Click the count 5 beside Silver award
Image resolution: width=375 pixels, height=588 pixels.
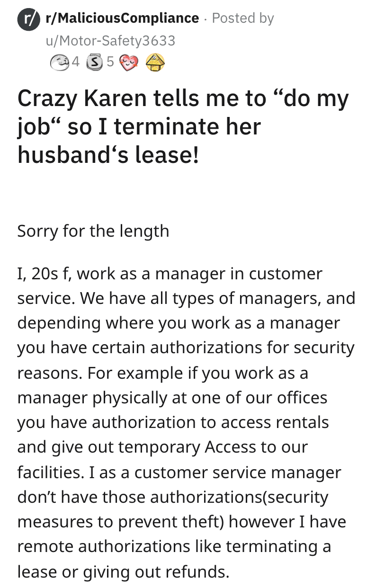[x=110, y=62]
